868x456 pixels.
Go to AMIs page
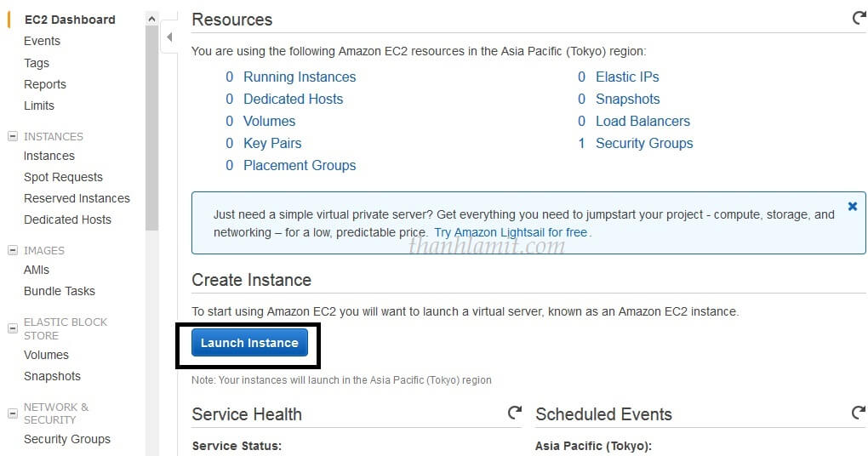[x=37, y=270]
